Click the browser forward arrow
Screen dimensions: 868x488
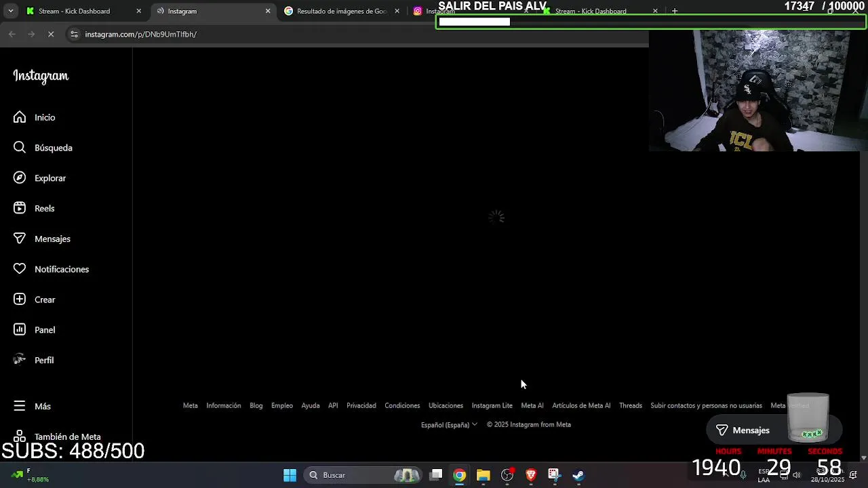click(x=31, y=34)
